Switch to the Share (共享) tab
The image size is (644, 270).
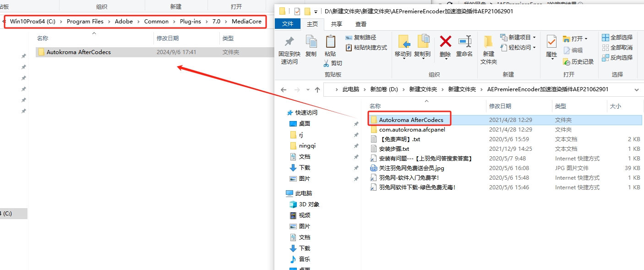[x=337, y=24]
